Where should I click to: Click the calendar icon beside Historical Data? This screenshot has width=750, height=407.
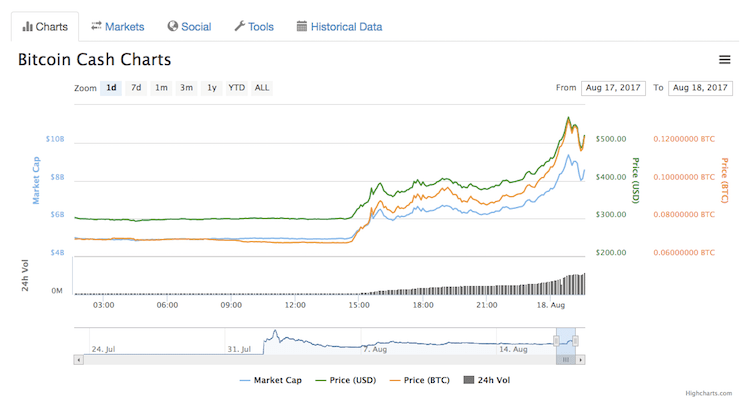point(301,26)
